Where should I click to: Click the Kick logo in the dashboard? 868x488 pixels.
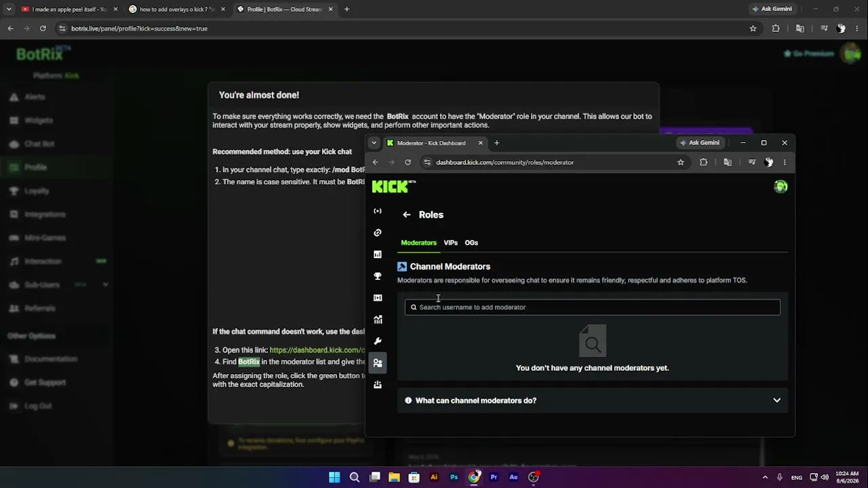click(393, 186)
